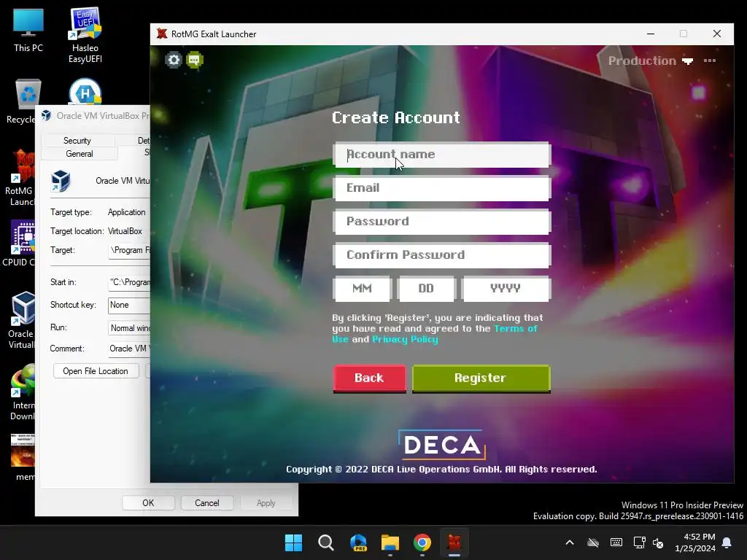Focus the Confirm Password field

tap(442, 255)
